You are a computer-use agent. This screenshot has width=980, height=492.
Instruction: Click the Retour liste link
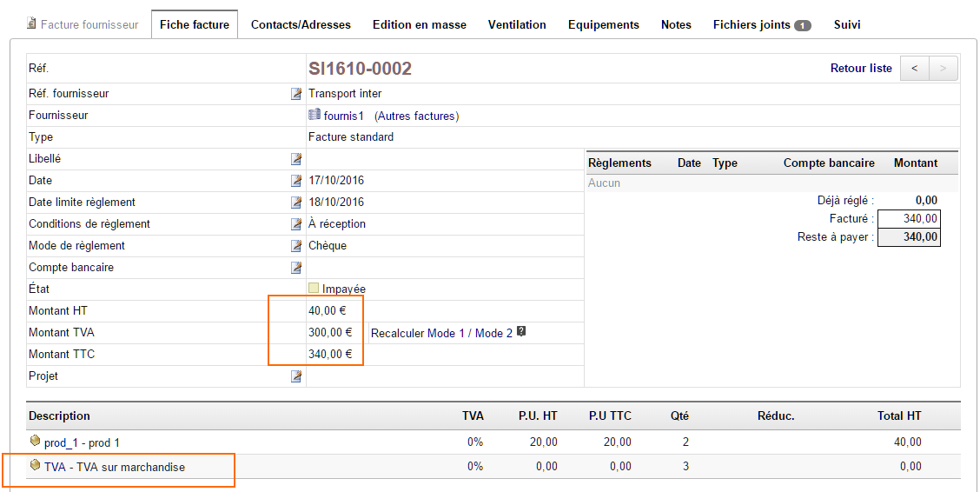click(x=861, y=69)
